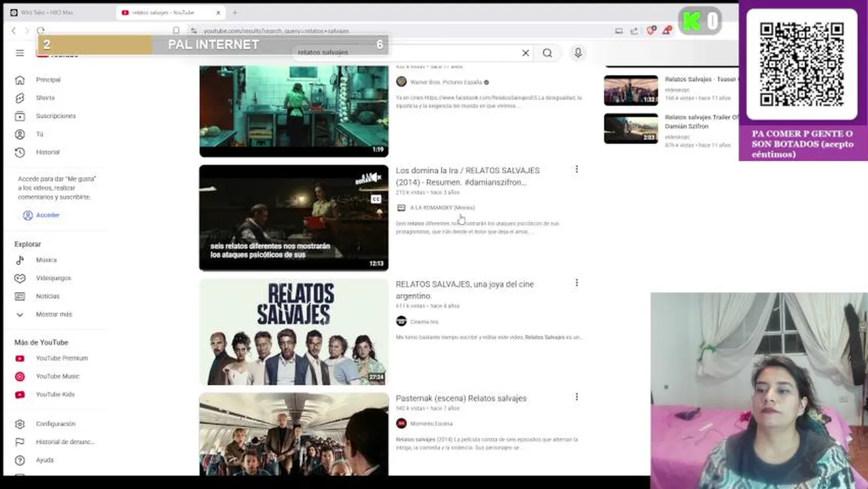Screen dimensions: 868x489
Task: Open title Los domina la Ira / RELATOS SALVAJES
Action: (468, 177)
